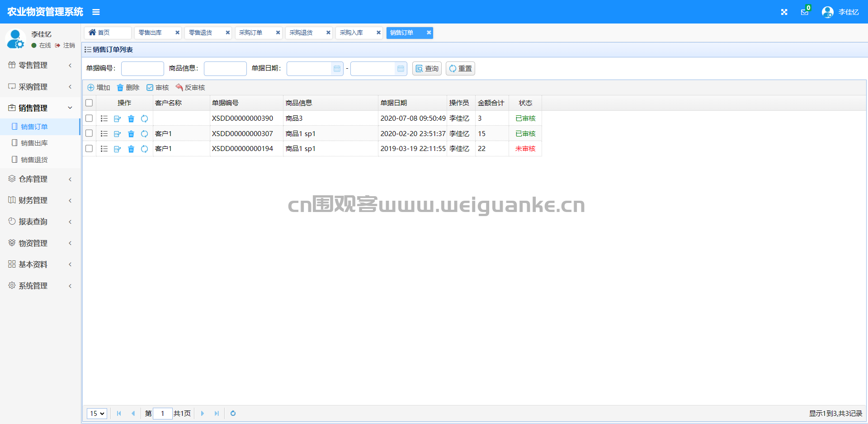
Task: Edit order XSDD00000000307 via edit icon
Action: coord(118,134)
